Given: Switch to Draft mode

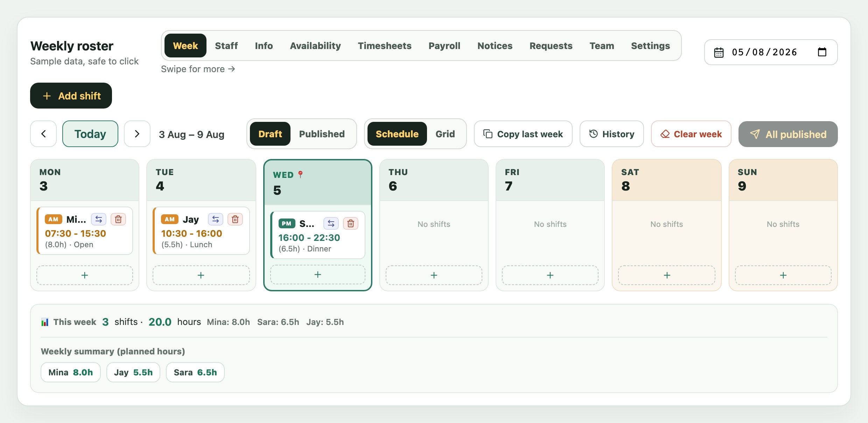Looking at the screenshot, I should pyautogui.click(x=270, y=134).
